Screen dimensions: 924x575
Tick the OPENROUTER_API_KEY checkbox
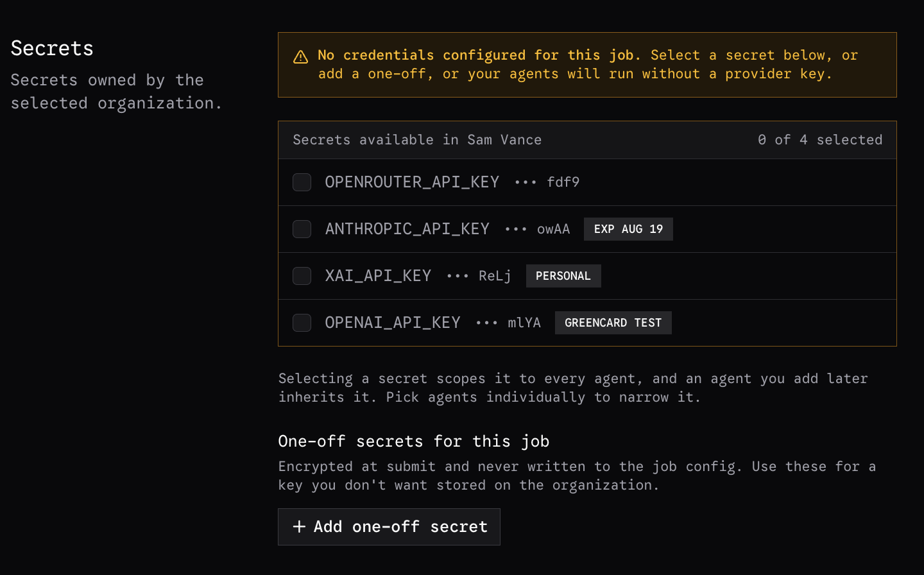click(302, 182)
